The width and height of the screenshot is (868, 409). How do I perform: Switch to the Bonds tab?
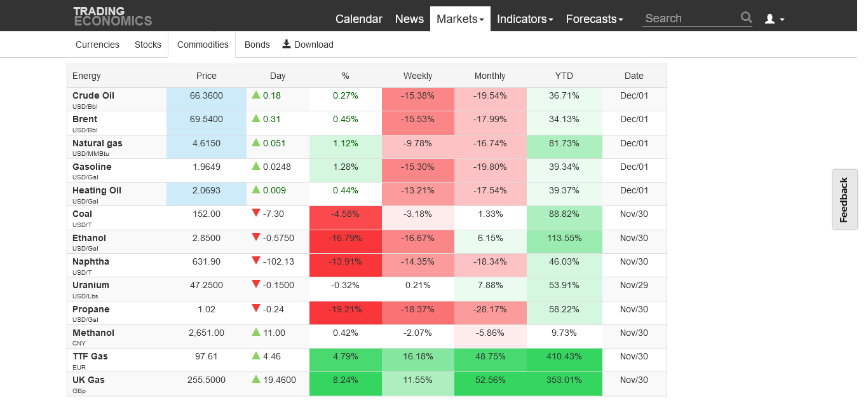tap(257, 45)
